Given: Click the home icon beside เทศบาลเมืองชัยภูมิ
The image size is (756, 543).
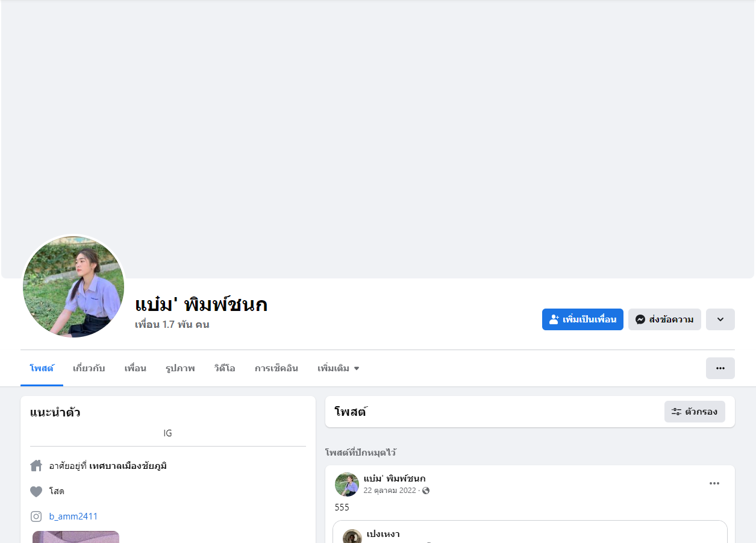Looking at the screenshot, I should [36, 466].
